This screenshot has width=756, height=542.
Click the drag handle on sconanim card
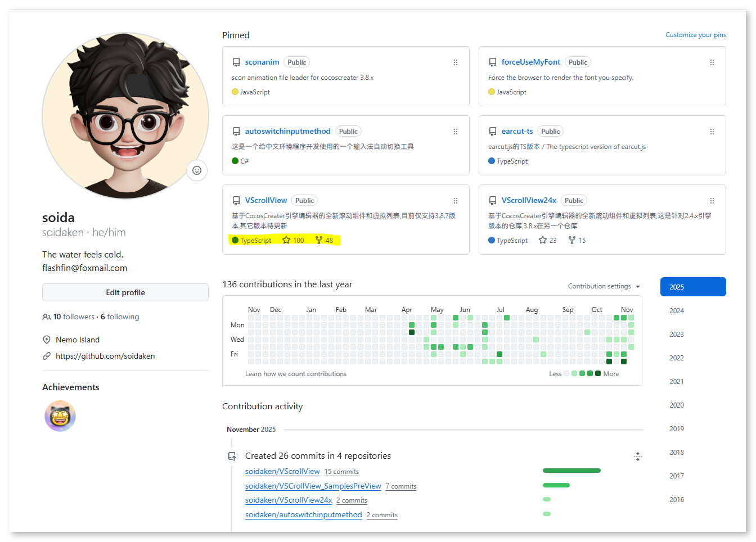[456, 62]
